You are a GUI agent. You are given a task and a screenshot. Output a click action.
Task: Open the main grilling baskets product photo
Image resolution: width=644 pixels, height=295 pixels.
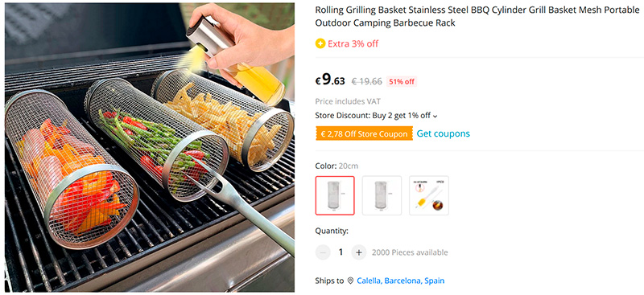click(x=150, y=147)
